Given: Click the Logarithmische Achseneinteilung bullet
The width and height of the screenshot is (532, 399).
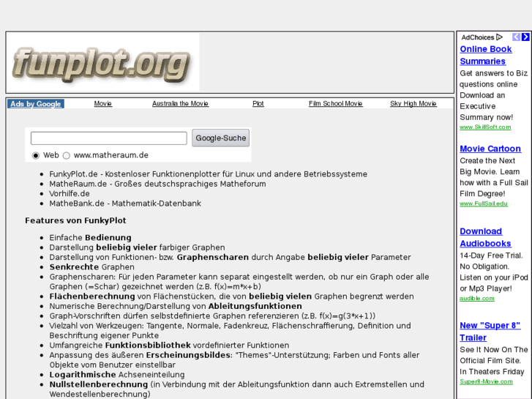Looking at the screenshot, I should click(117, 375).
